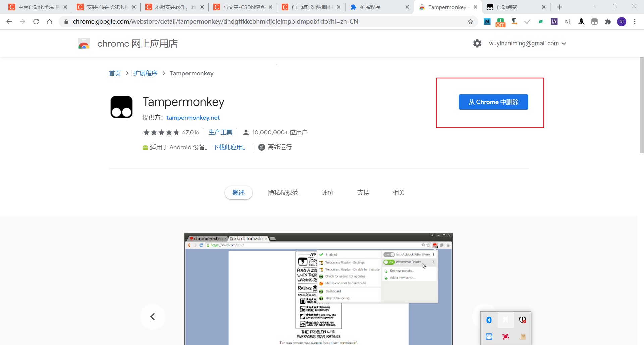
Task: Open the 生产工具 category link
Action: [220, 132]
